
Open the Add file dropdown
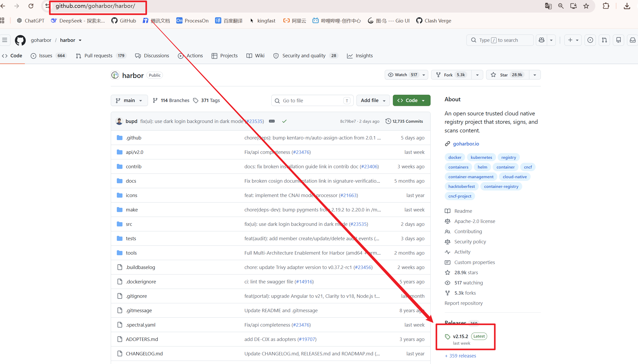(x=373, y=100)
